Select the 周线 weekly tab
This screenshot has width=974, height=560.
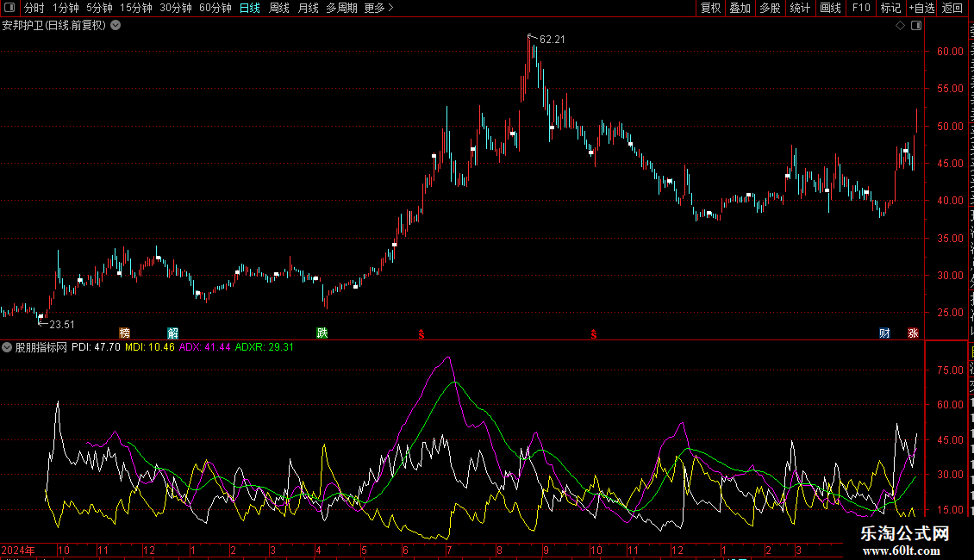[x=279, y=8]
